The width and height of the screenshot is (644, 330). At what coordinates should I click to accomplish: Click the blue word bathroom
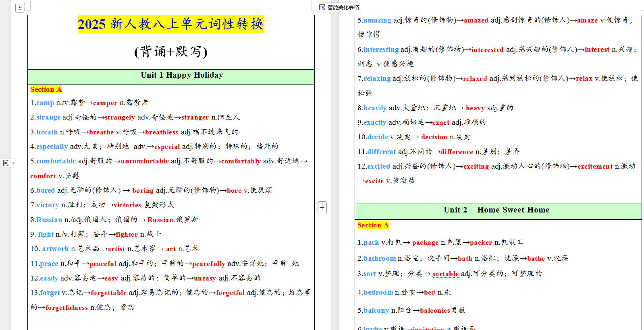tap(380, 259)
